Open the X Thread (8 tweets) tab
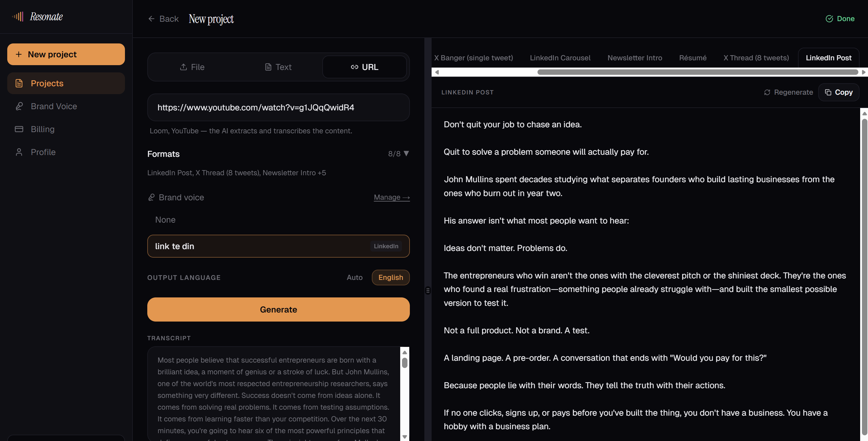The width and height of the screenshot is (868, 441). coord(756,58)
